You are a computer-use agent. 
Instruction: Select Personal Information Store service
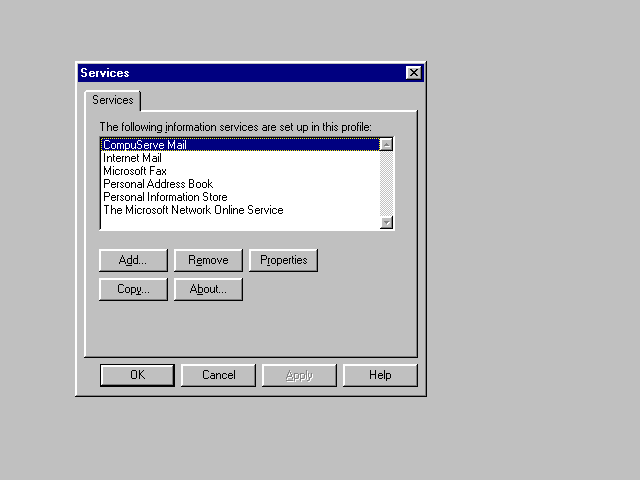coord(164,197)
